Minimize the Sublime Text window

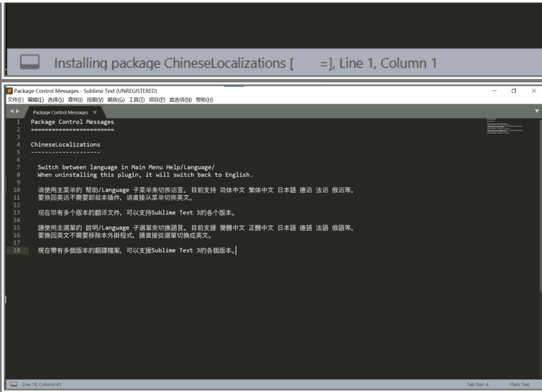[x=495, y=90]
